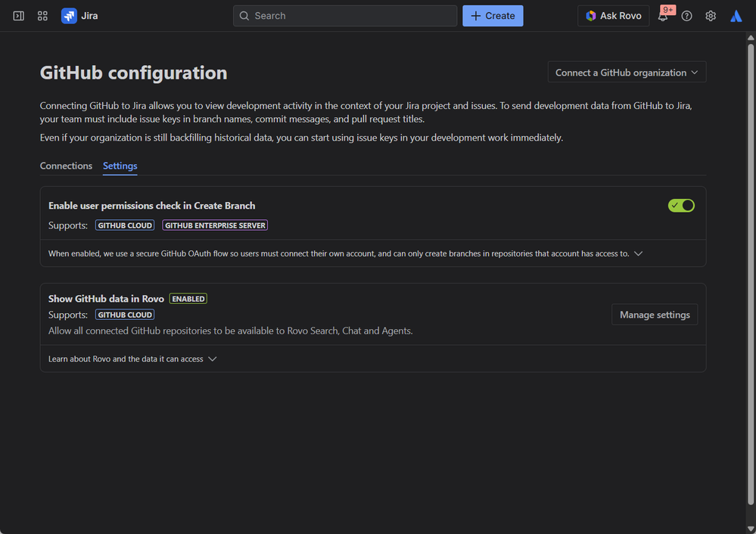Open notifications bell icon
756x534 pixels.
(x=663, y=16)
